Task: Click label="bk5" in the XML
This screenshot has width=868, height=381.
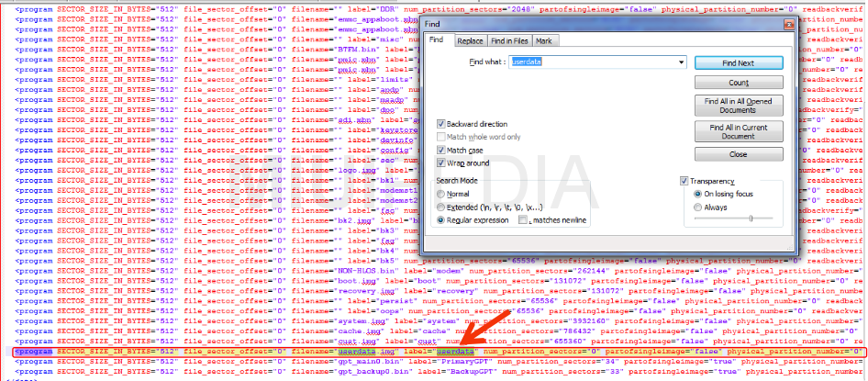Action: pyautogui.click(x=373, y=261)
